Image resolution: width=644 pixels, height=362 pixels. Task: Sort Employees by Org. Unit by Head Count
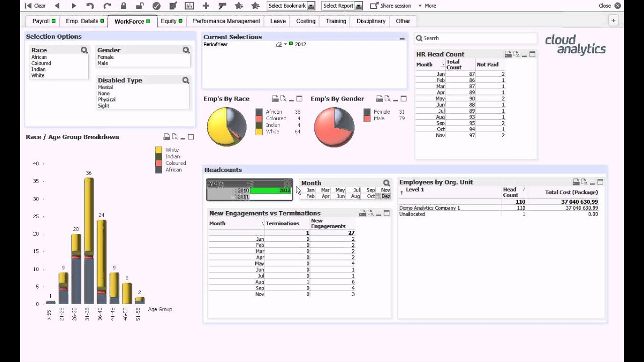click(514, 192)
